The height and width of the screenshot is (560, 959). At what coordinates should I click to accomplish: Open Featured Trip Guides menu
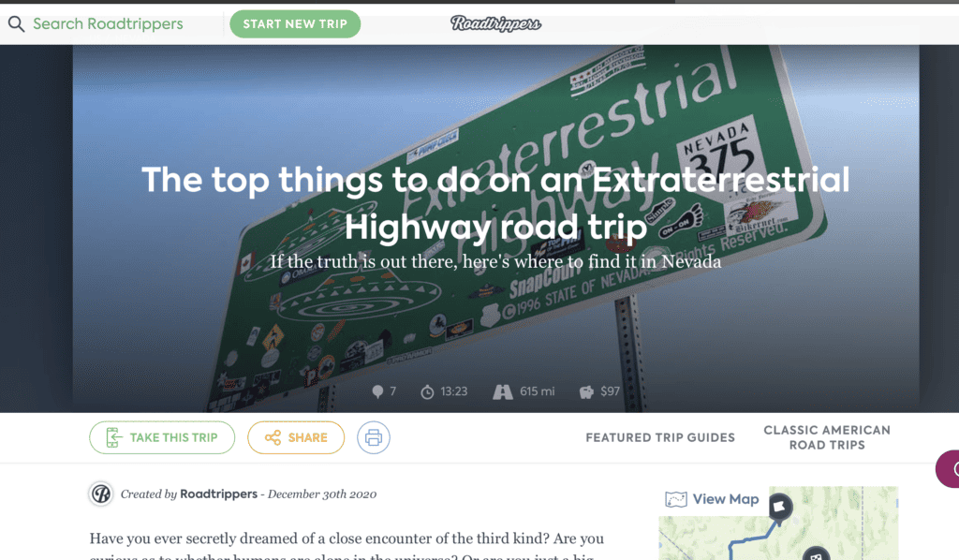click(660, 437)
